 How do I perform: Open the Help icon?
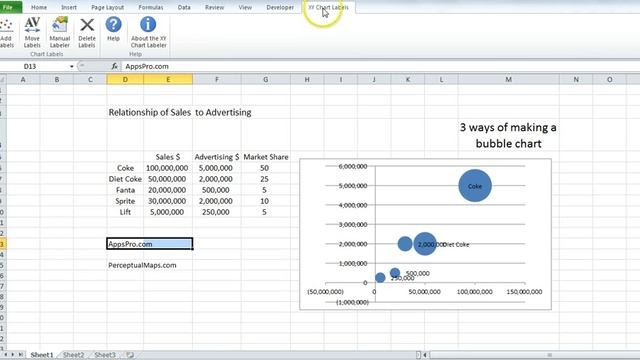[113, 29]
